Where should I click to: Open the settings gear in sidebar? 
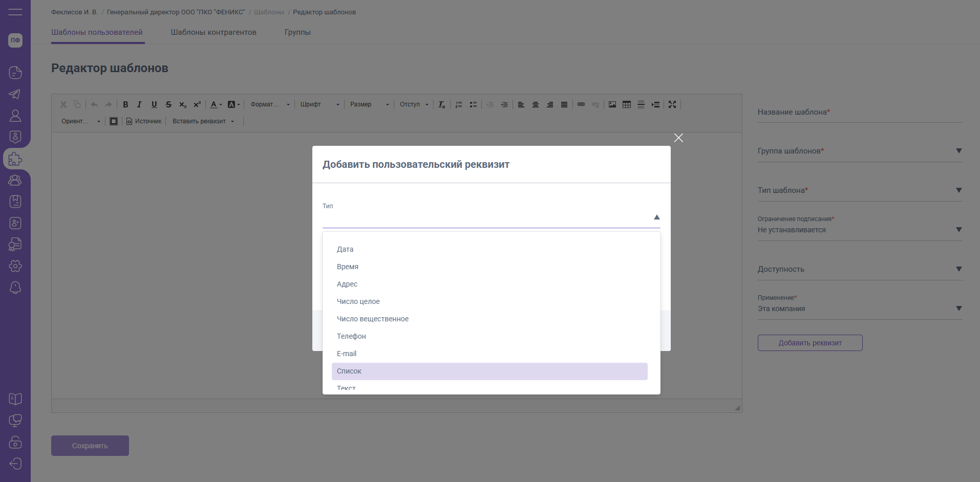(x=15, y=266)
